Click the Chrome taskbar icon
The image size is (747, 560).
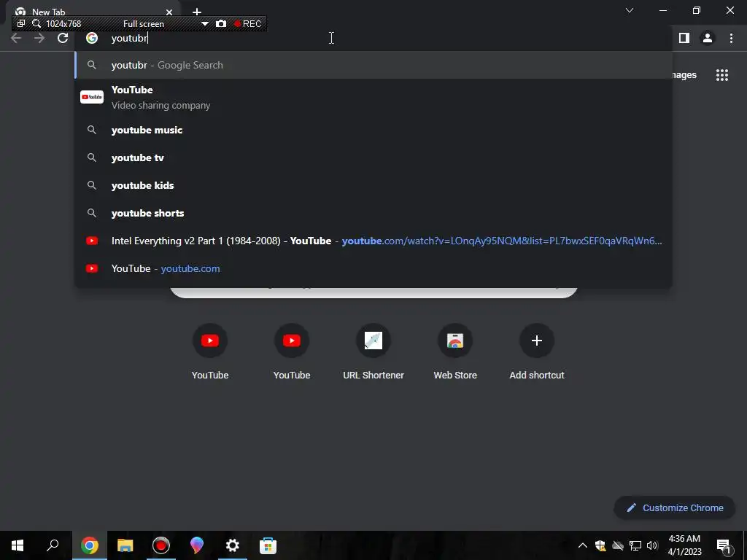pyautogui.click(x=90, y=545)
